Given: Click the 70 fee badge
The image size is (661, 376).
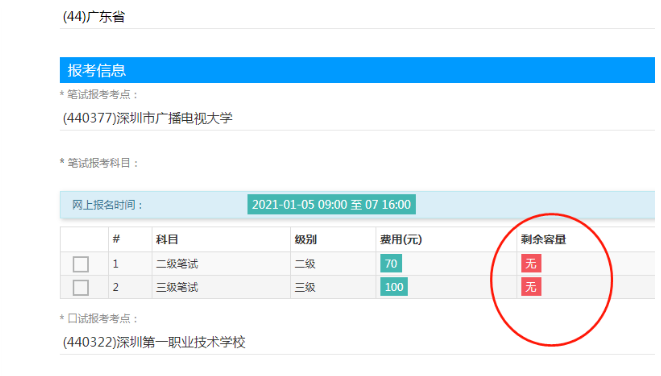Looking at the screenshot, I should pyautogui.click(x=391, y=264).
